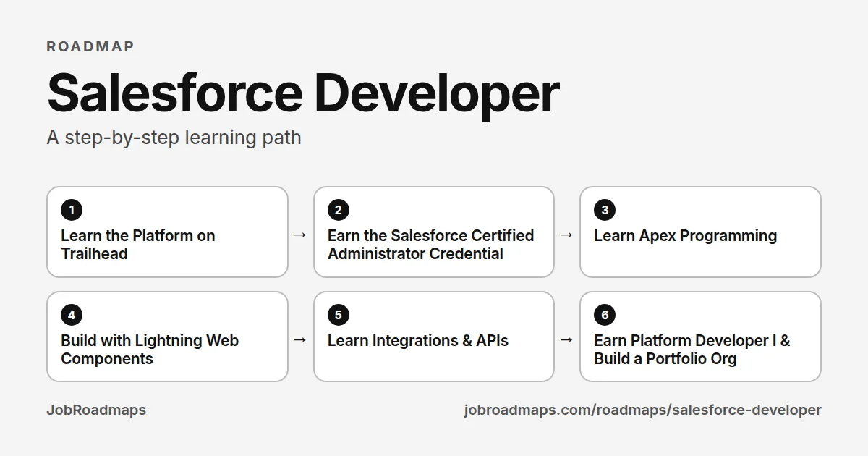Select the 'Learn Apex Programming' step card
868x456 pixels.
click(x=700, y=232)
